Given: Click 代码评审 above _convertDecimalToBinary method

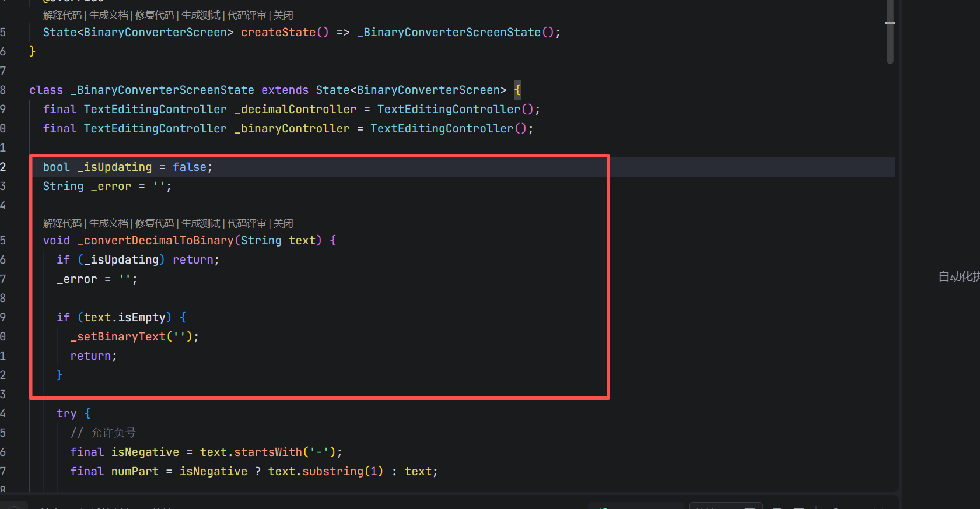Looking at the screenshot, I should click(247, 223).
